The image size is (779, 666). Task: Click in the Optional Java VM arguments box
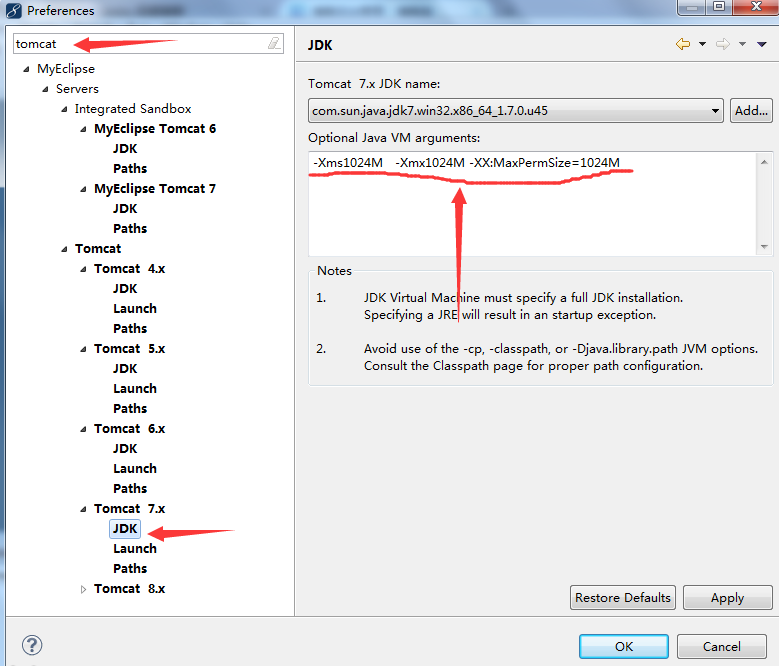[x=532, y=204]
